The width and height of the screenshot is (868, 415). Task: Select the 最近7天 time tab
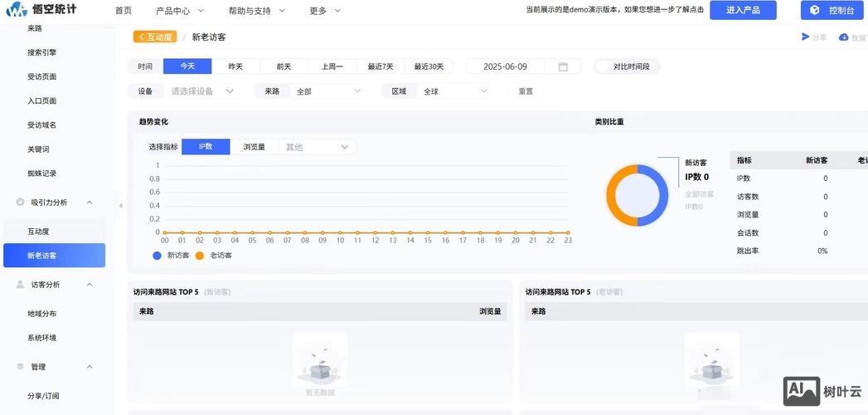click(381, 66)
